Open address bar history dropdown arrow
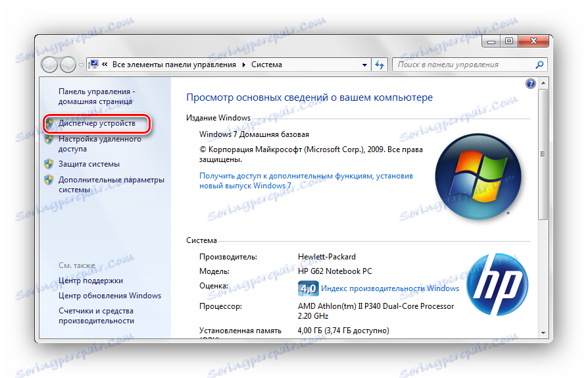The height and width of the screenshot is (378, 588). tap(364, 65)
